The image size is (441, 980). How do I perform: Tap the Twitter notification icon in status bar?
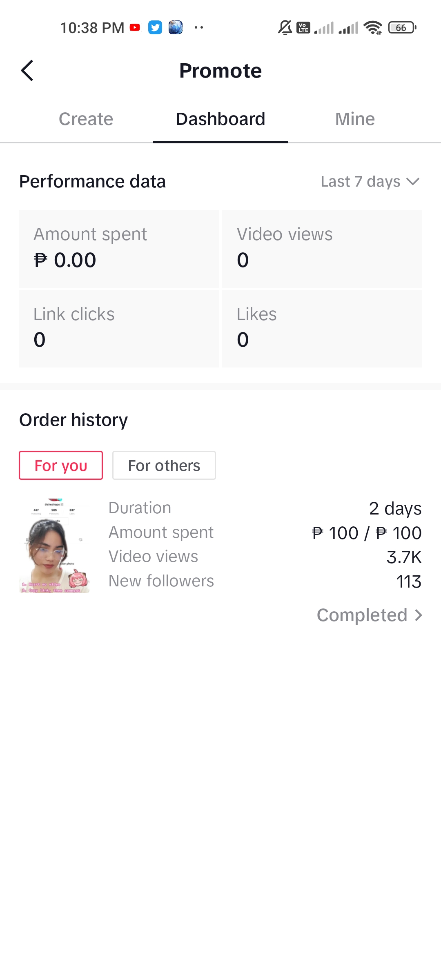click(155, 28)
